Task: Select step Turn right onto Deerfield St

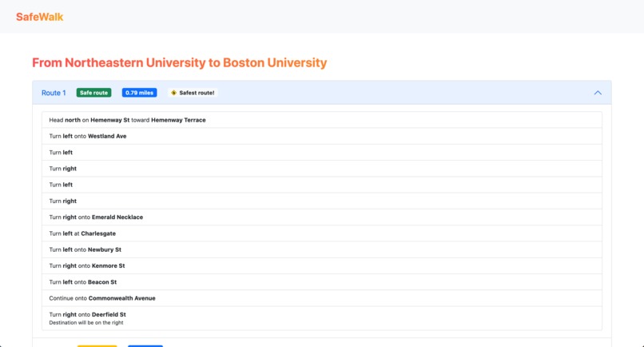Action: pyautogui.click(x=322, y=318)
